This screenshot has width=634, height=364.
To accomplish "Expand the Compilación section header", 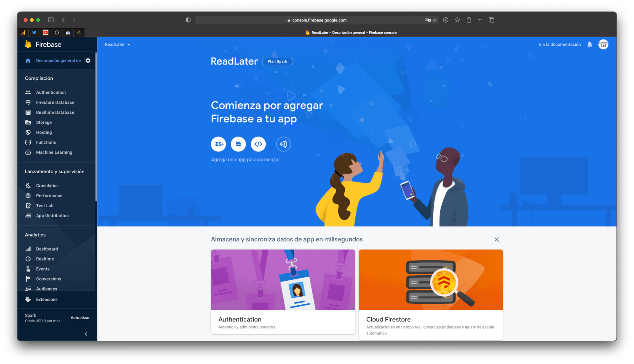I will tap(39, 78).
